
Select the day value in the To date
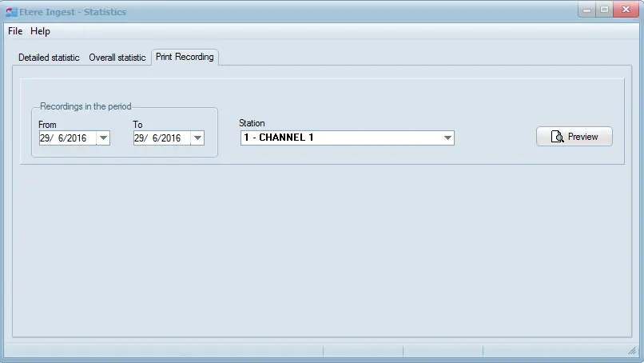pos(139,138)
